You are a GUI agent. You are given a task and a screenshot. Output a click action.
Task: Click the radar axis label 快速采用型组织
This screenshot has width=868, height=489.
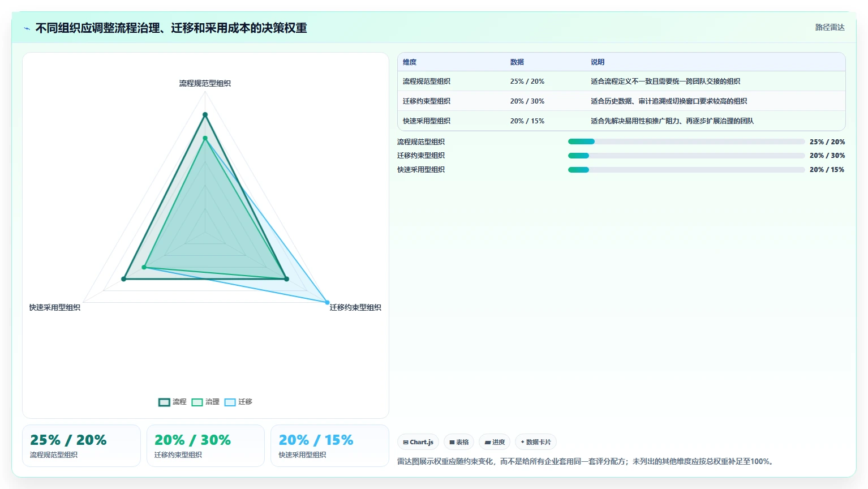tap(55, 307)
